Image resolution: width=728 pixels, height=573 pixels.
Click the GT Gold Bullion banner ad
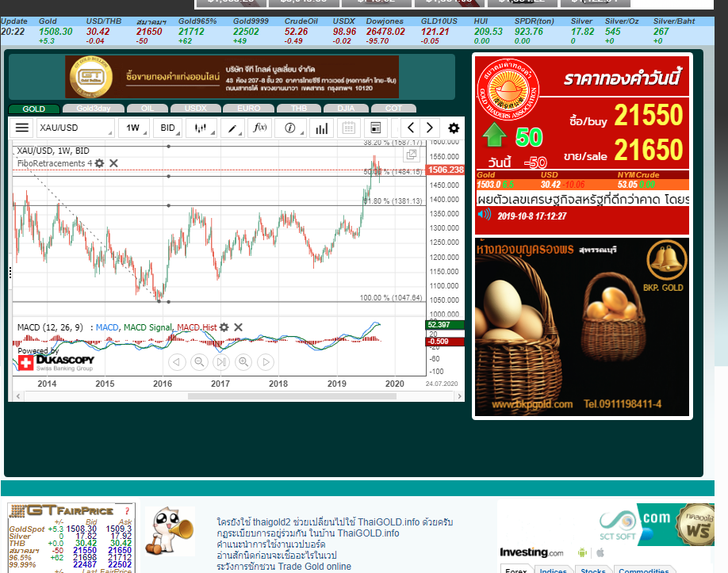coord(232,77)
